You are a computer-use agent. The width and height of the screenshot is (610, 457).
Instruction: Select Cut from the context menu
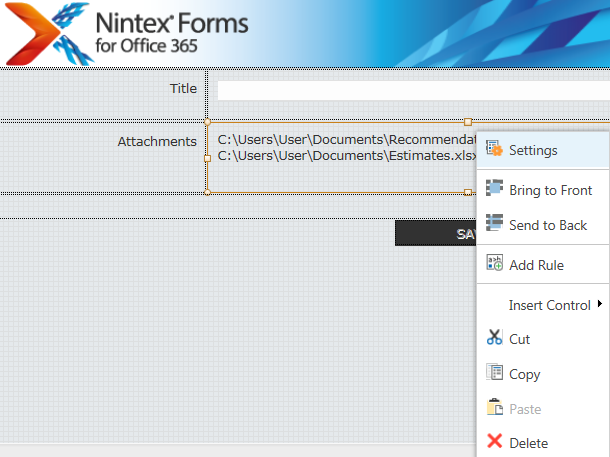coord(543,339)
